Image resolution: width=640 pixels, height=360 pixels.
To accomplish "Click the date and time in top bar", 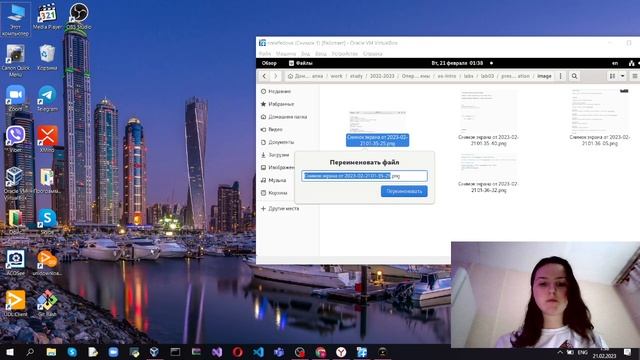I will (x=457, y=63).
